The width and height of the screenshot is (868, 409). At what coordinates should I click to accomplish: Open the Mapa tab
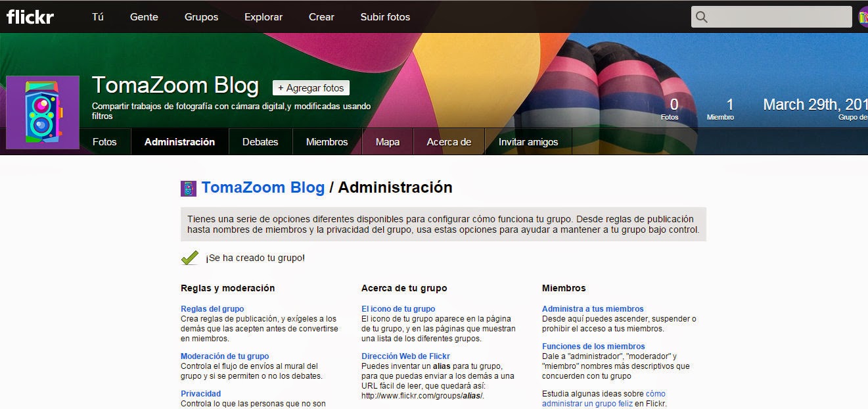coord(388,141)
